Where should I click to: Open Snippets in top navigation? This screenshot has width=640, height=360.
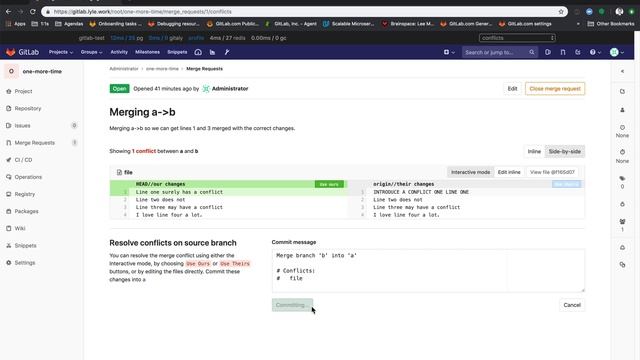[x=177, y=52]
